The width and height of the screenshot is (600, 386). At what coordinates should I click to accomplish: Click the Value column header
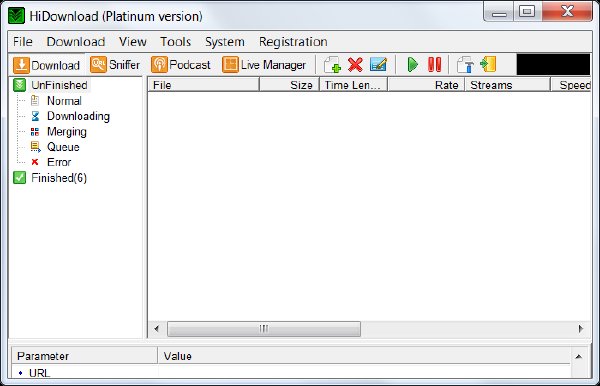(364, 356)
